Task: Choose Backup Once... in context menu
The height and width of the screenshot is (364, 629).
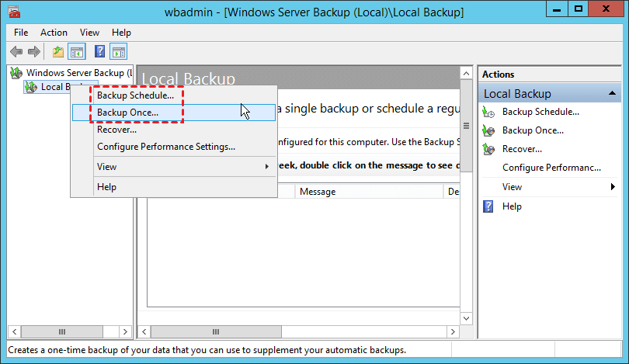Action: click(x=174, y=113)
